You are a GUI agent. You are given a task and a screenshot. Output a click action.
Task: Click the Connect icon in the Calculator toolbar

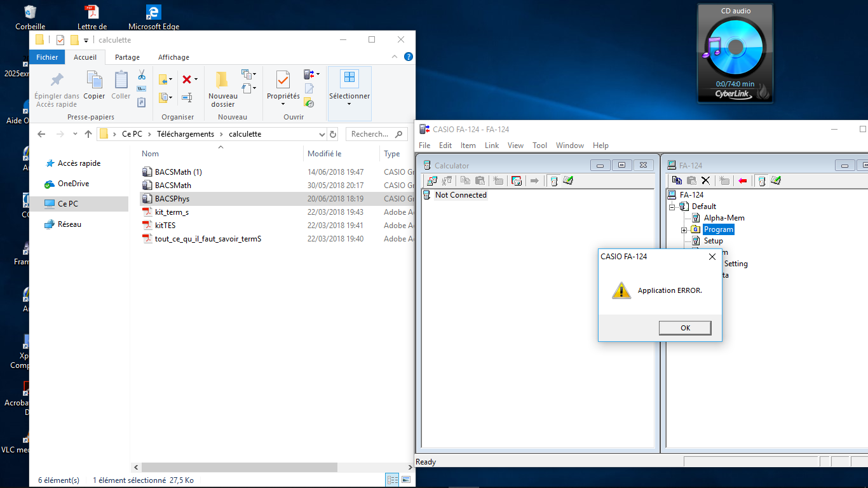tap(431, 181)
